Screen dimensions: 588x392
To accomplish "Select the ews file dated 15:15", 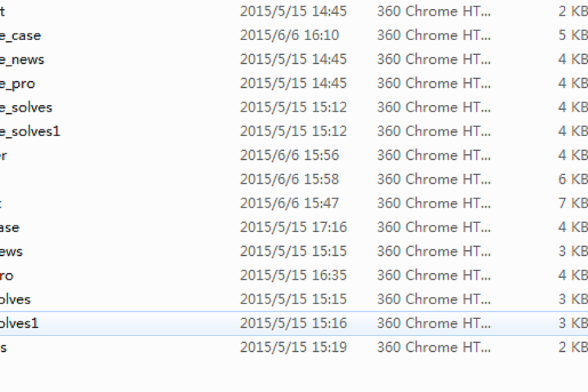I will coord(294,252).
